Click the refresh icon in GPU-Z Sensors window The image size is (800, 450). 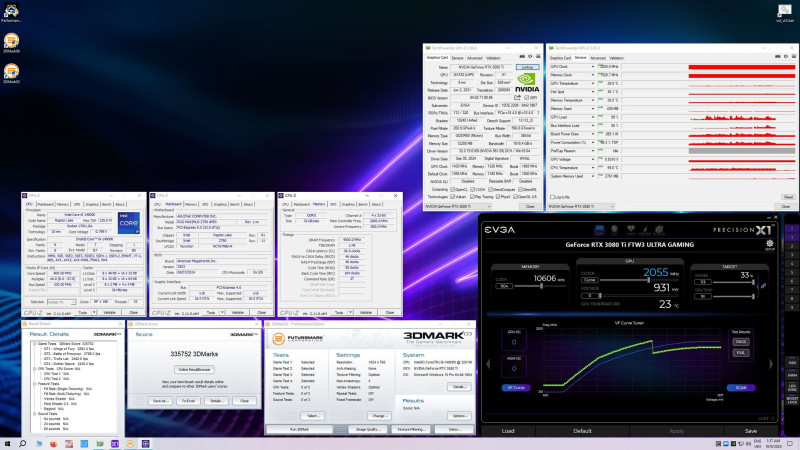pos(786,57)
